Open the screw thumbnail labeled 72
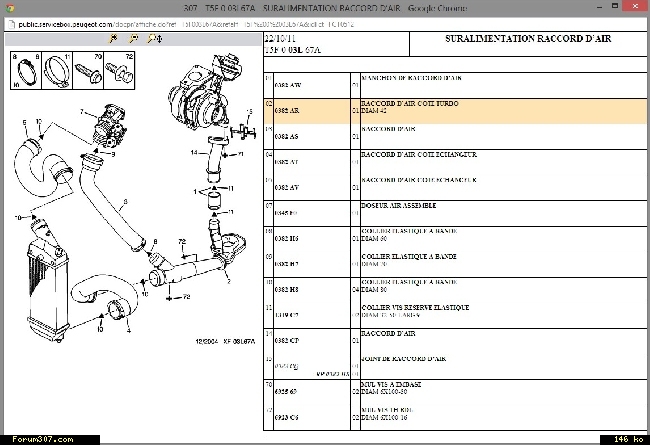 [x=119, y=71]
